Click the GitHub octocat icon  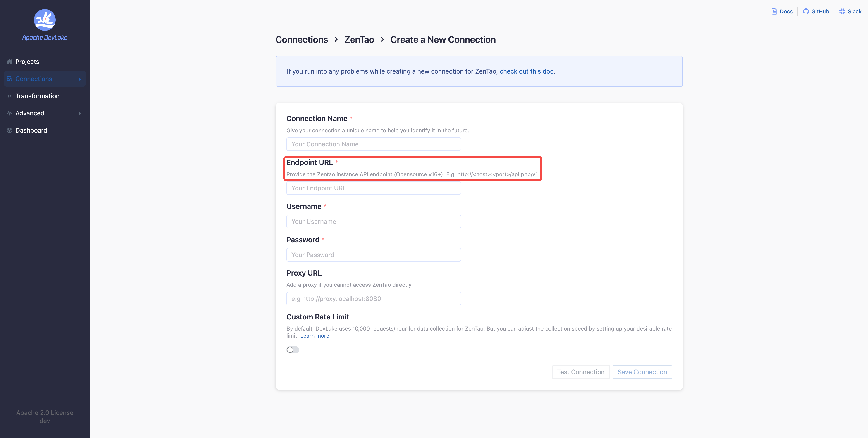pyautogui.click(x=806, y=12)
